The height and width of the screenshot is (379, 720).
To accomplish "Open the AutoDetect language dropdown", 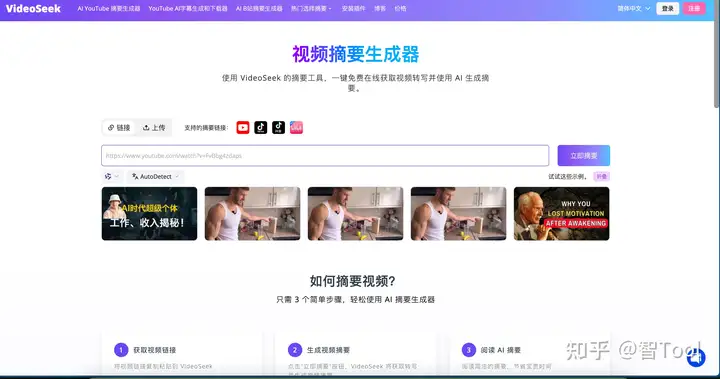I will coord(155,176).
